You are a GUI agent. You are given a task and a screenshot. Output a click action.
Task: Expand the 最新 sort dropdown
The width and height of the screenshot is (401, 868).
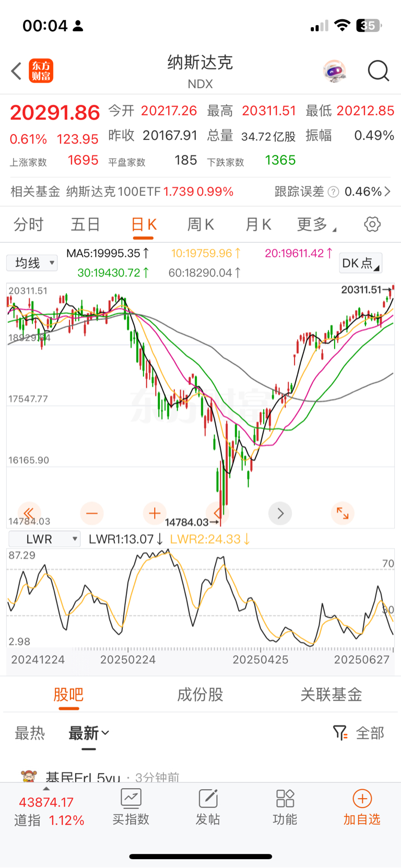click(89, 733)
